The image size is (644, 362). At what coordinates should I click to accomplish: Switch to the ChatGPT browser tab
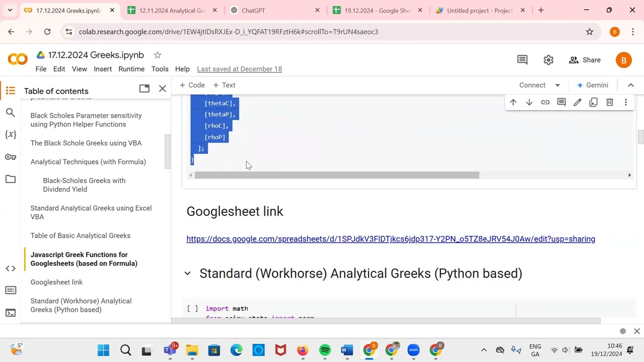274,10
